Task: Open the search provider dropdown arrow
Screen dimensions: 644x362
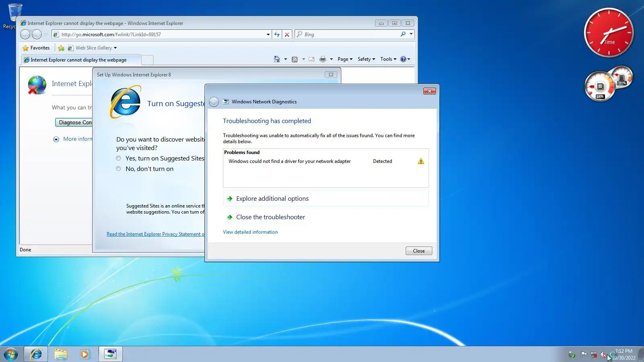Action: pos(411,34)
